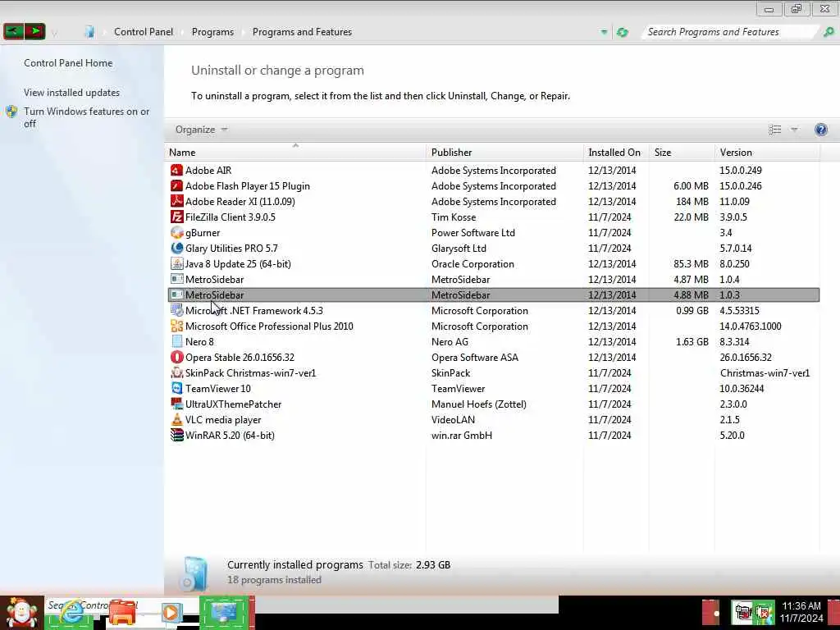840x630 pixels.
Task: Select the Adobe AIR program icon
Action: (177, 171)
